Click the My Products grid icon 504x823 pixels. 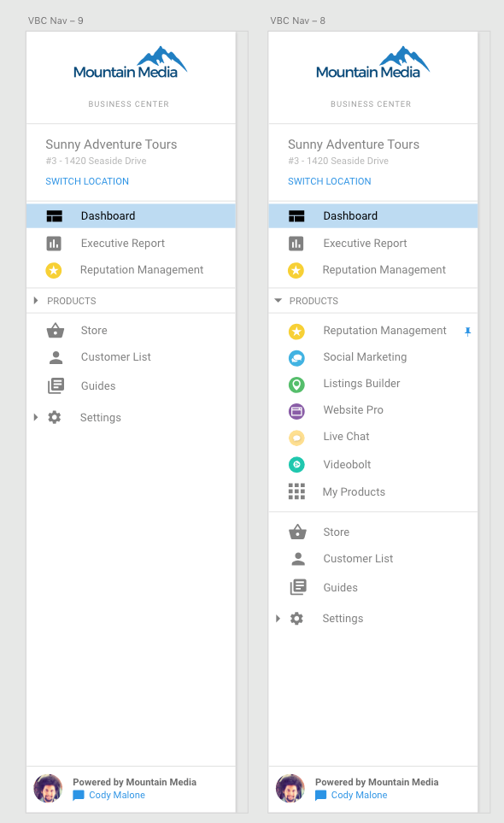tap(296, 491)
